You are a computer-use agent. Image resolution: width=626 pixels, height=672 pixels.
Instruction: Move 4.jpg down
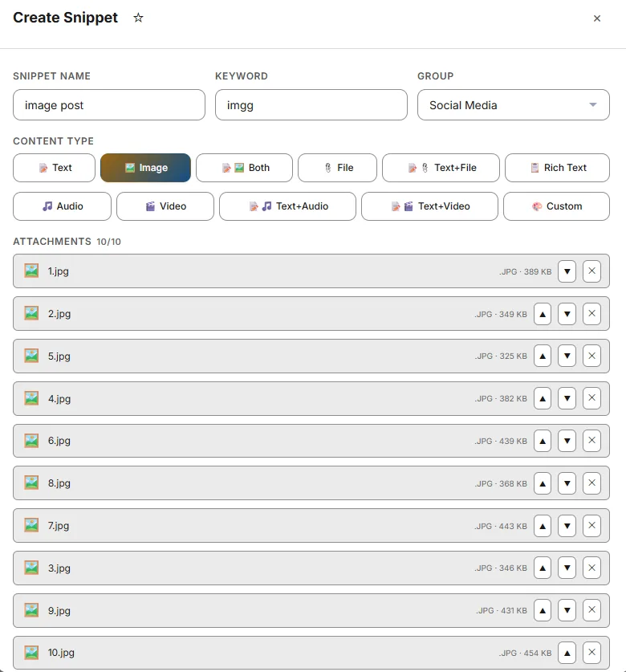(x=567, y=398)
